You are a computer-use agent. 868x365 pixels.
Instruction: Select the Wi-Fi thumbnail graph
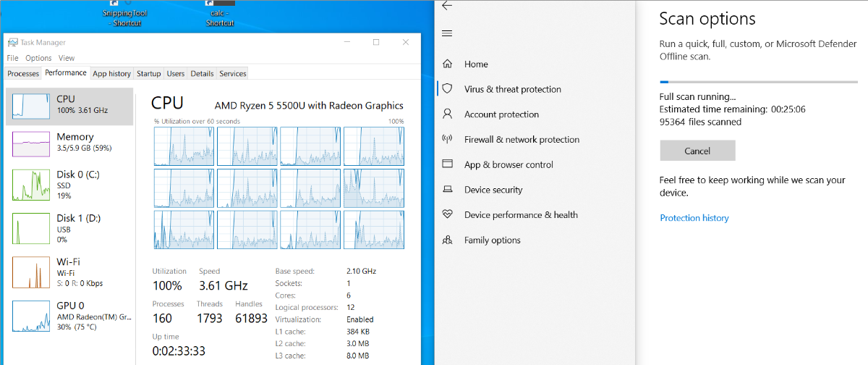[31, 272]
